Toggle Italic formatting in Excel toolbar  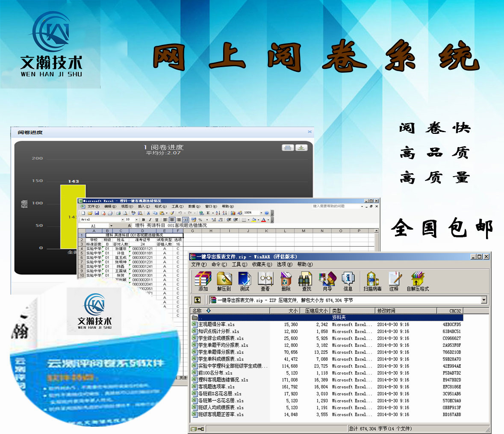click(x=150, y=220)
